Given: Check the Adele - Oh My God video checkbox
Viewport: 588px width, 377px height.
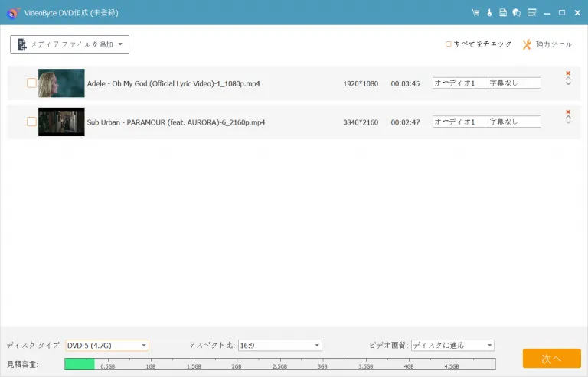Looking at the screenshot, I should coord(31,83).
